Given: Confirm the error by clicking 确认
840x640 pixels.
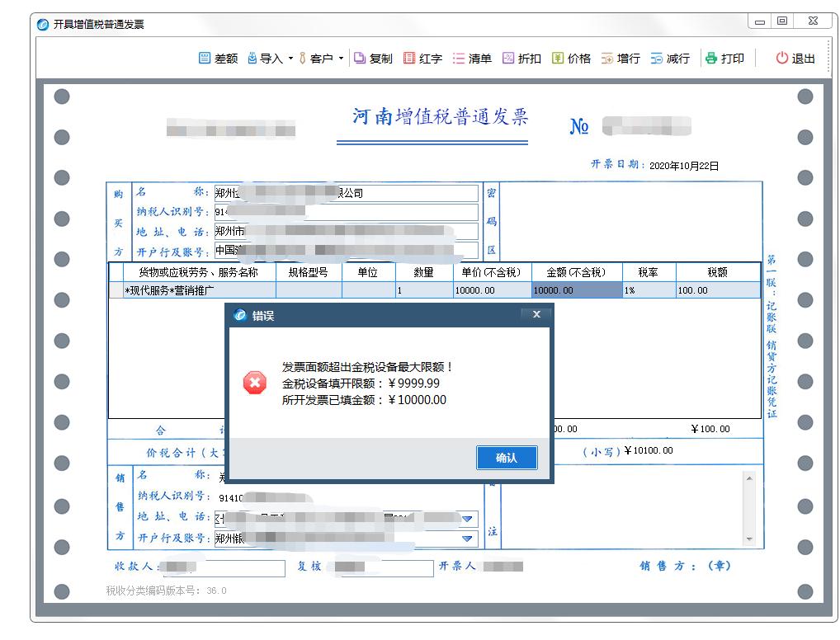Looking at the screenshot, I should pos(507,458).
